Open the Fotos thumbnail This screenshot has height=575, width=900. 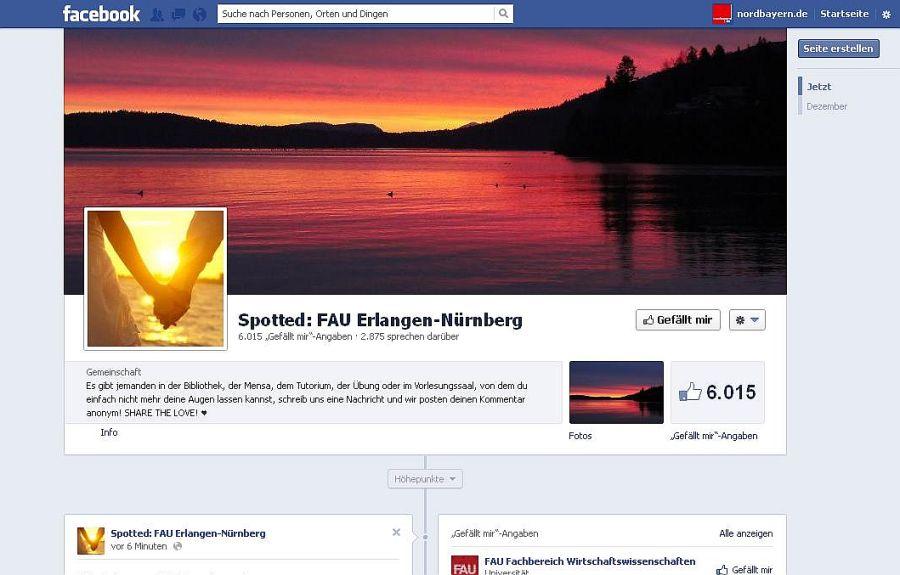[616, 392]
